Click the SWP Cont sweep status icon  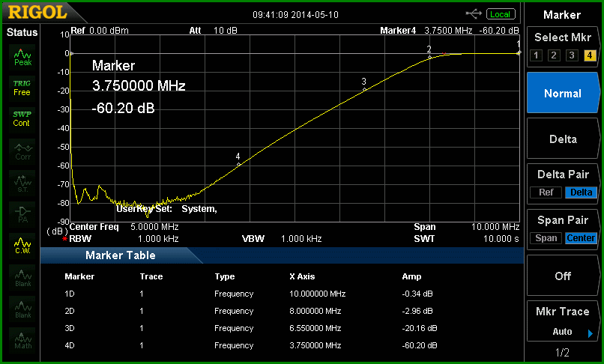click(x=22, y=119)
